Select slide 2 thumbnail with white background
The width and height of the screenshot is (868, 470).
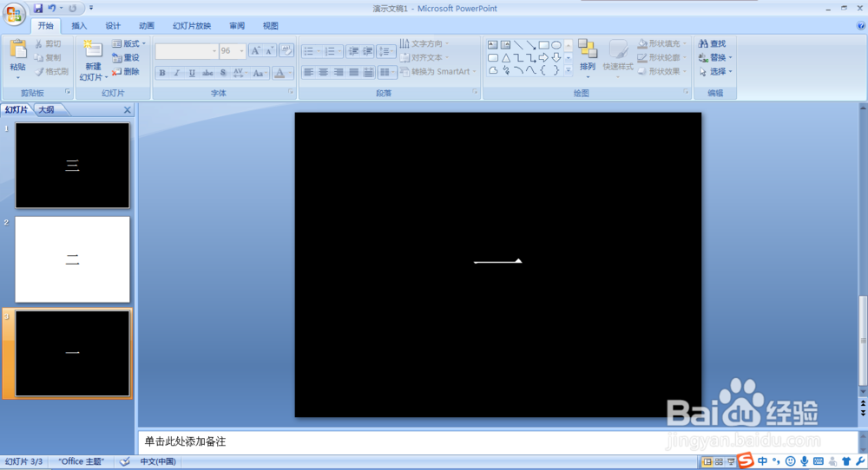73,259
